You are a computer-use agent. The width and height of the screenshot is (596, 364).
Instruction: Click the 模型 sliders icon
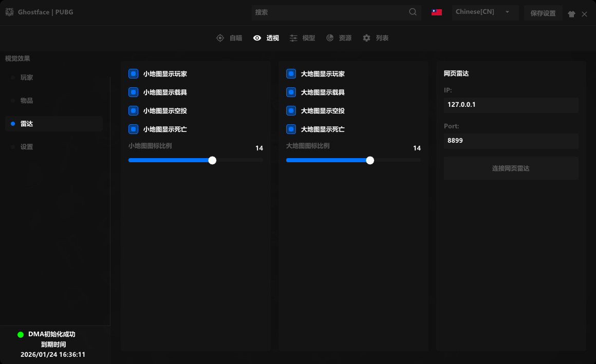pyautogui.click(x=293, y=38)
